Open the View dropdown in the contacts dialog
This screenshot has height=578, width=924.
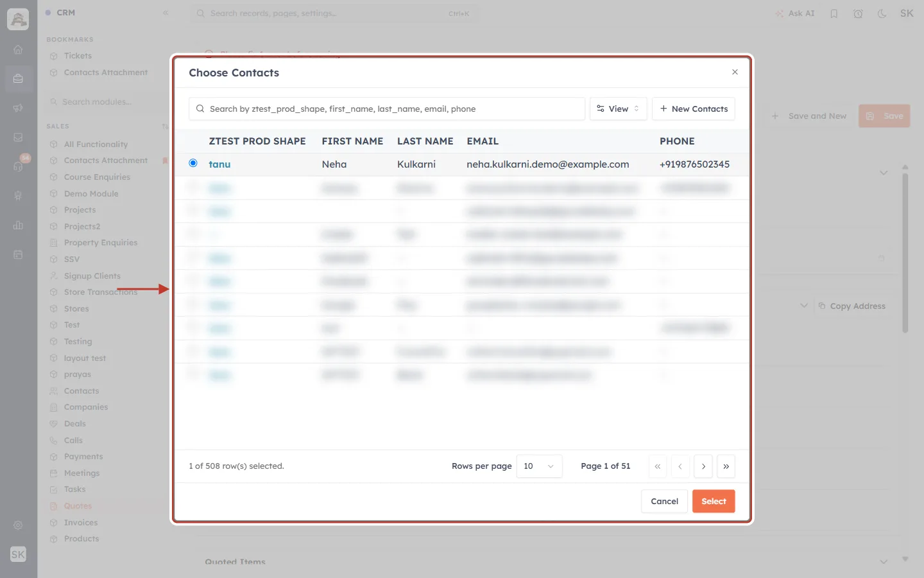(x=618, y=109)
